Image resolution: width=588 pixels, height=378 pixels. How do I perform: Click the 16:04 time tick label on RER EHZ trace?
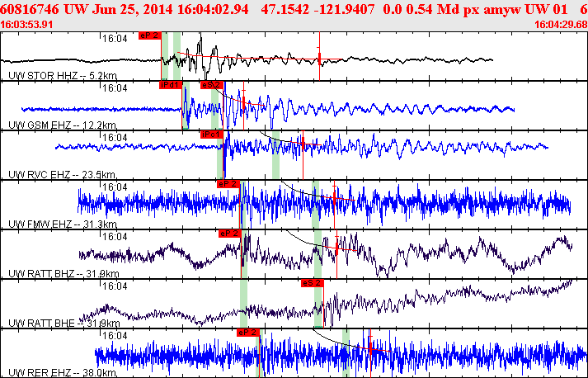(115, 336)
